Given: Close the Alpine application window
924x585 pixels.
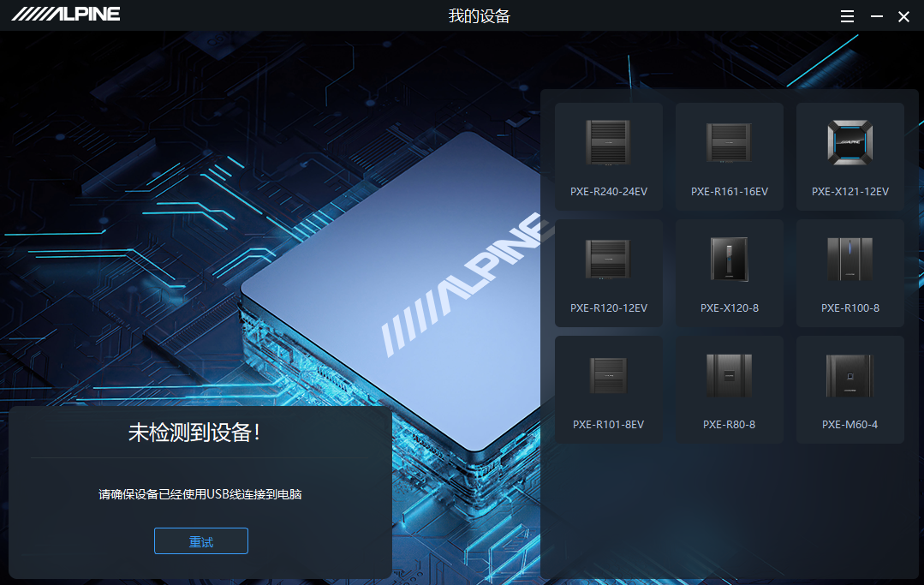Looking at the screenshot, I should pos(903,16).
